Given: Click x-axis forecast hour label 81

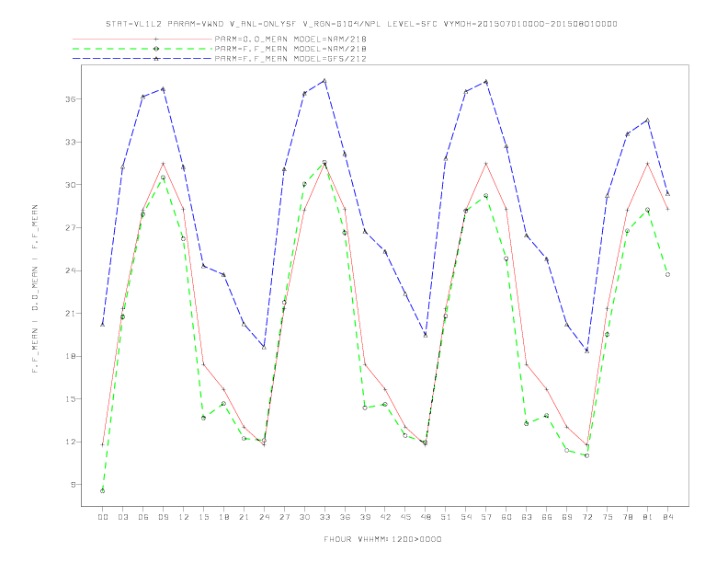Looking at the screenshot, I should tap(648, 517).
